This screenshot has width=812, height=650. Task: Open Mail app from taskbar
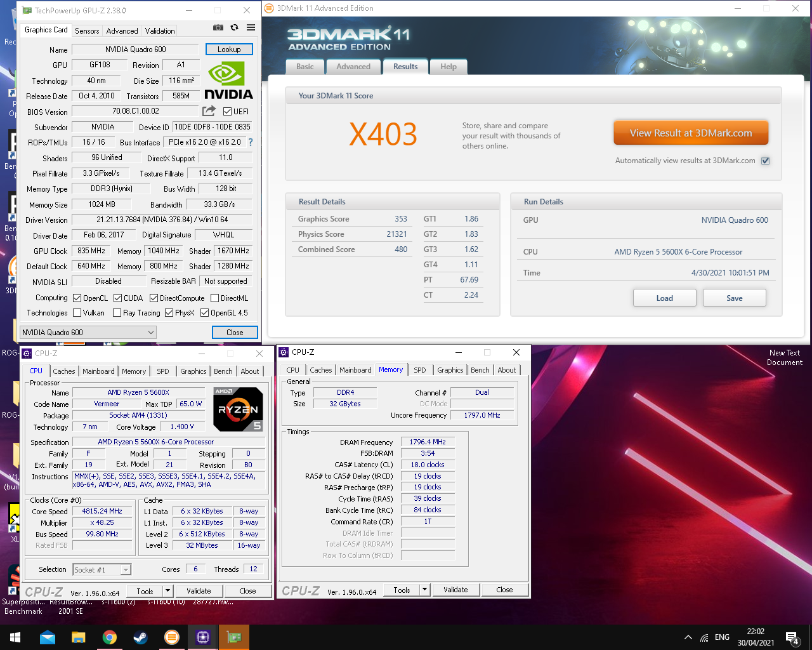pos(48,637)
